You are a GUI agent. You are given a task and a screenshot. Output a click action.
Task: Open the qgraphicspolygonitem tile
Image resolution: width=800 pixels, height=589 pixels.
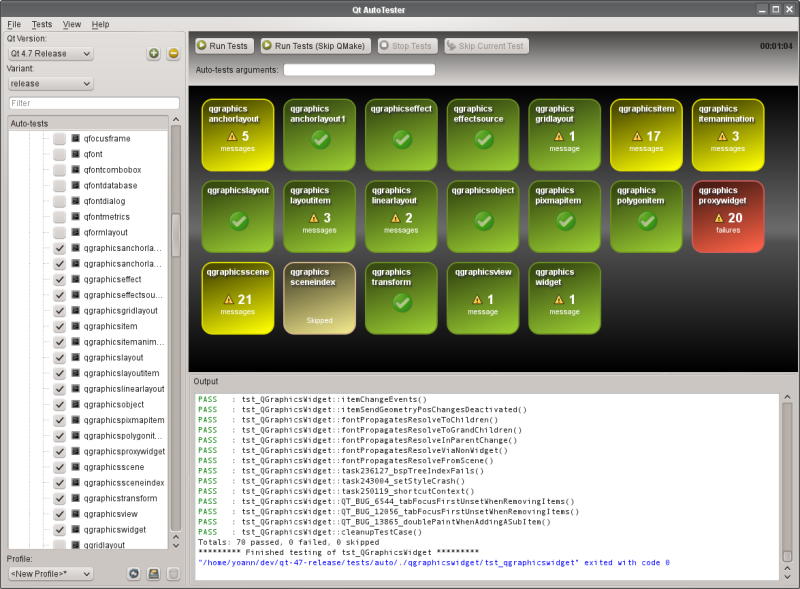pos(646,216)
